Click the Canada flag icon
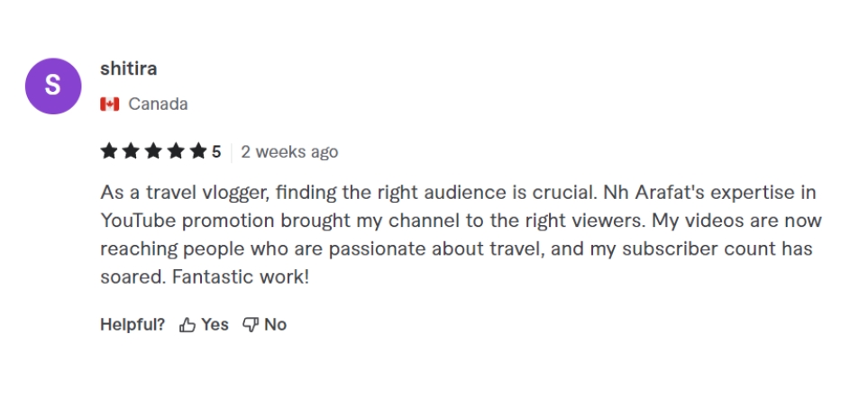Viewport: 868px width, 398px height. (x=110, y=104)
